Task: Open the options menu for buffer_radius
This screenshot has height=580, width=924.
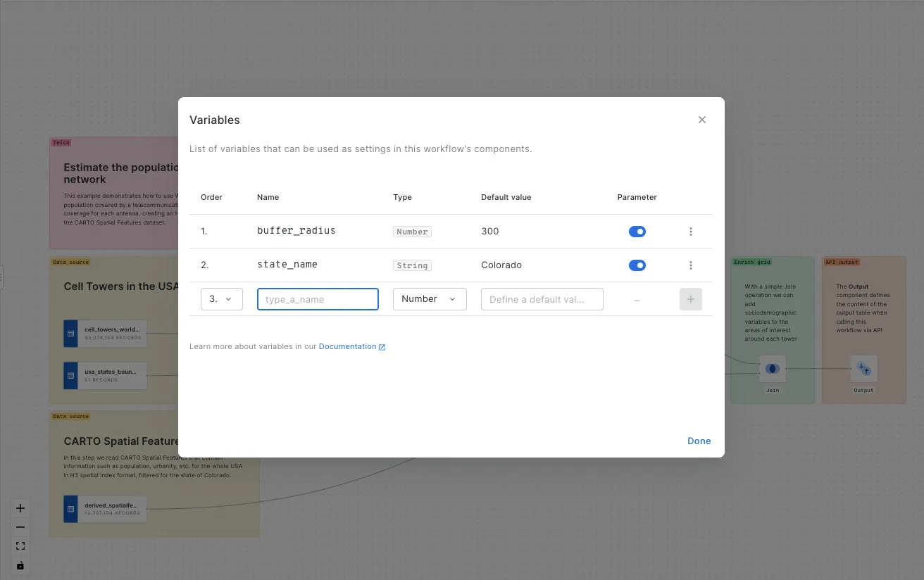Action: point(691,231)
